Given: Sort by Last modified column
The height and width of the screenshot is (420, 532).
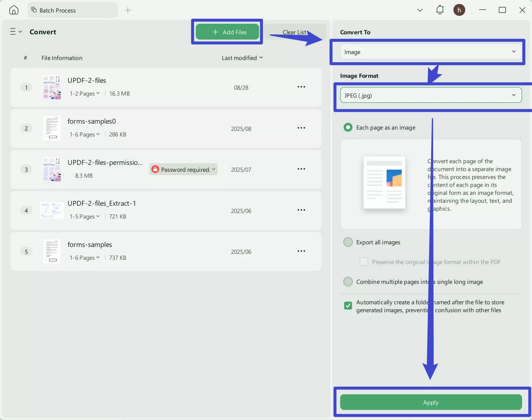Looking at the screenshot, I should (242, 58).
